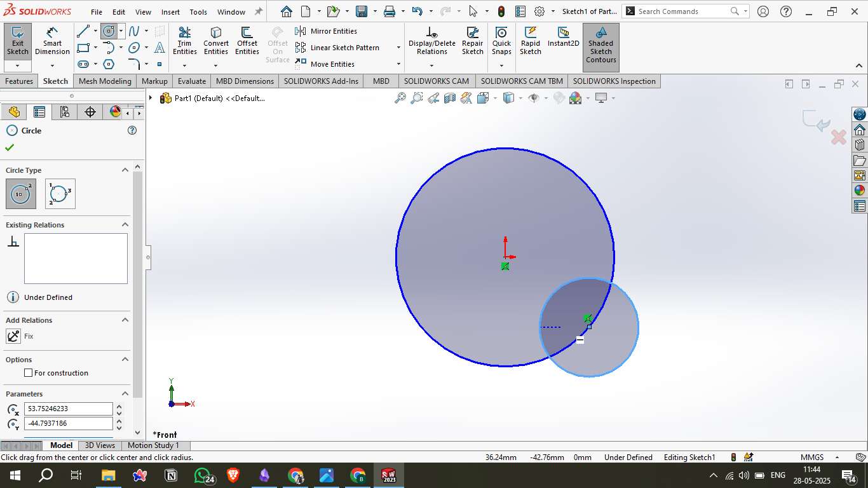The width and height of the screenshot is (868, 488).
Task: Click the PropertyManager vertical scrollbar
Action: tap(138, 285)
